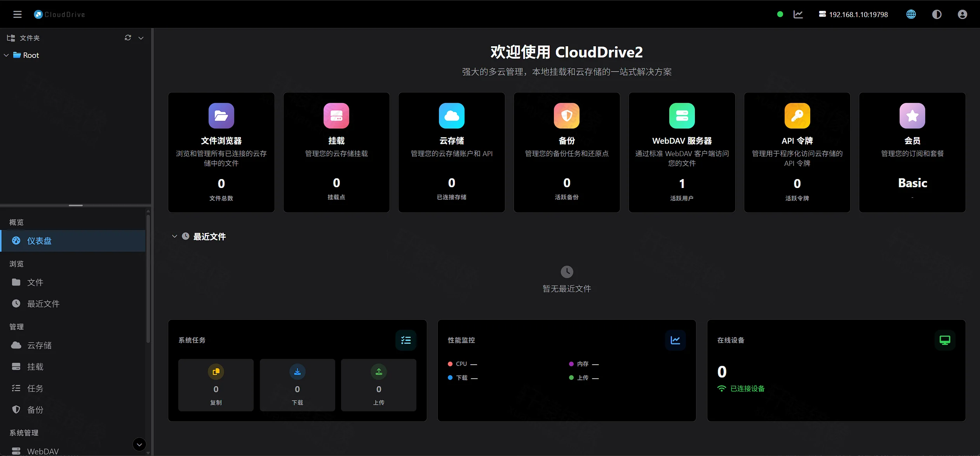Click the CloudDrive logo
Screen dimensions: 980x456
click(59, 14)
